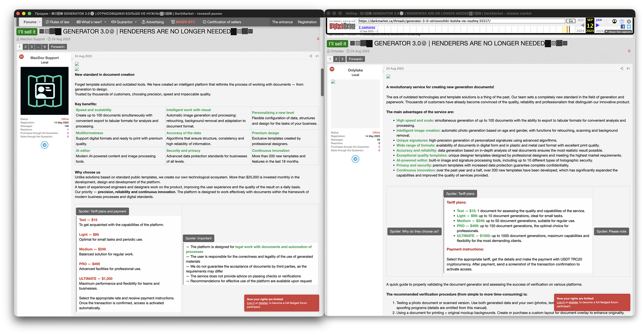The height and width of the screenshot is (335, 644).
Task: Go to page 2 in left window pagination
Action: pos(26,47)
